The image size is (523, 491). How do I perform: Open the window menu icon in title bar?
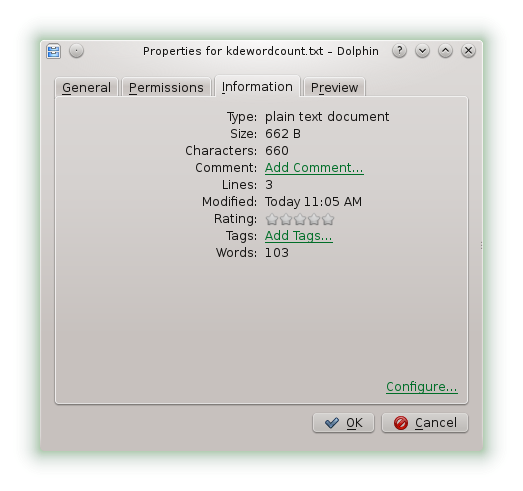(x=53, y=51)
